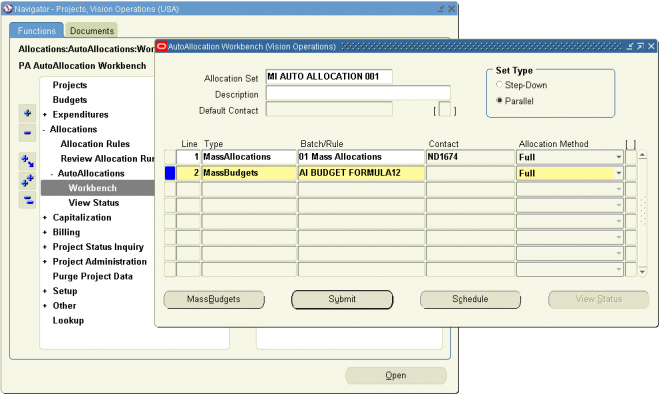The height and width of the screenshot is (395, 660).
Task: Select Lookup in navigator tree
Action: tap(68, 320)
